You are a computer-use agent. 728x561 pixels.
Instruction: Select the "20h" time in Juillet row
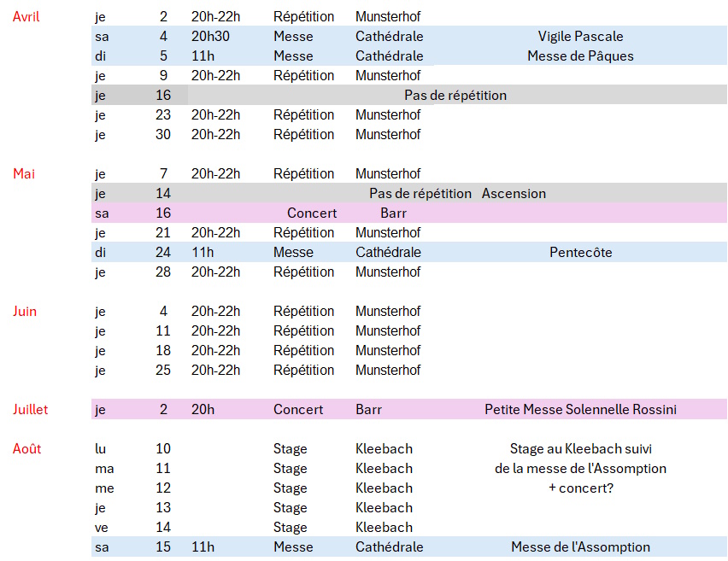[x=203, y=410]
